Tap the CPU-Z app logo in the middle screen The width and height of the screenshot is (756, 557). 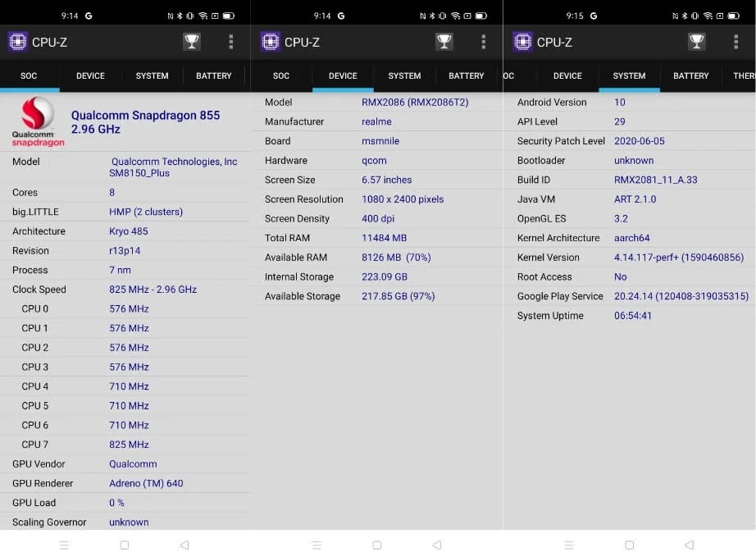click(x=270, y=42)
